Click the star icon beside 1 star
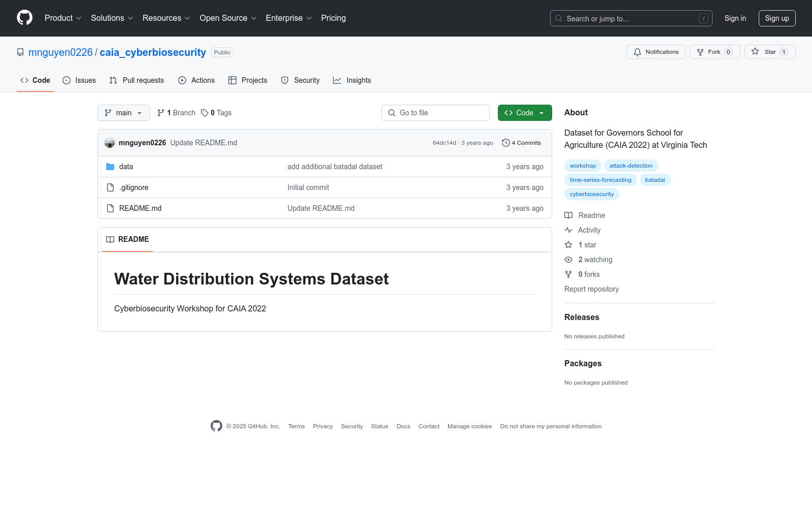The height and width of the screenshot is (508, 812). click(568, 245)
